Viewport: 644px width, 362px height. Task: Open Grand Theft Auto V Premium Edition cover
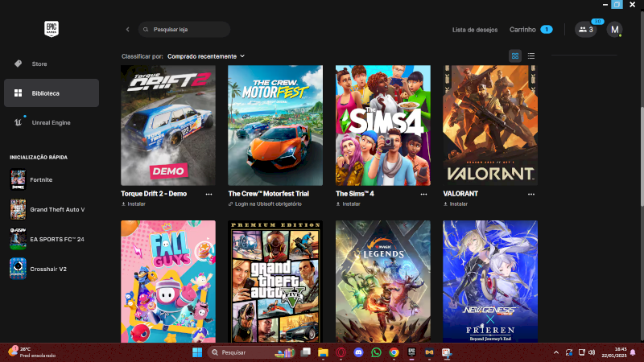pyautogui.click(x=275, y=281)
